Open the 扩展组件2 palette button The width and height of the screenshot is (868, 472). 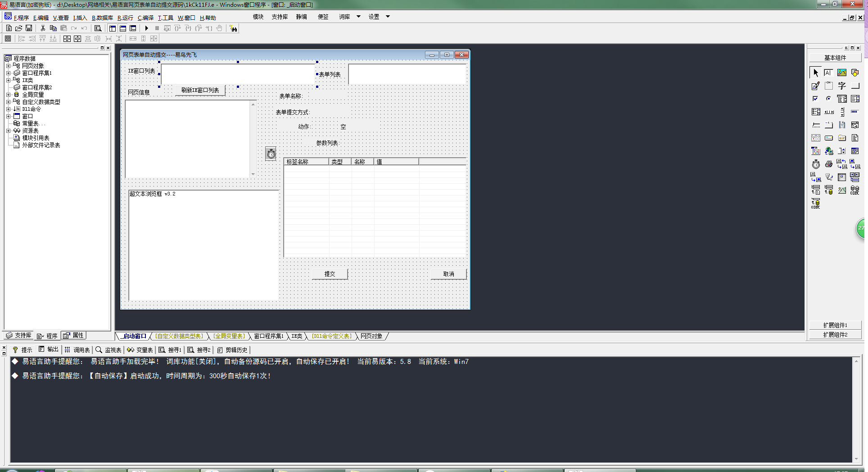coord(835,335)
